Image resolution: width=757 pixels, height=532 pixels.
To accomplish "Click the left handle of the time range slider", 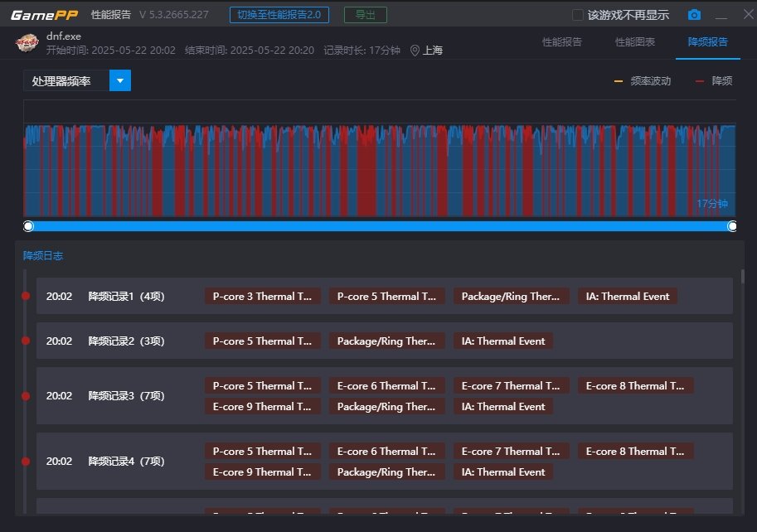I will click(x=28, y=226).
